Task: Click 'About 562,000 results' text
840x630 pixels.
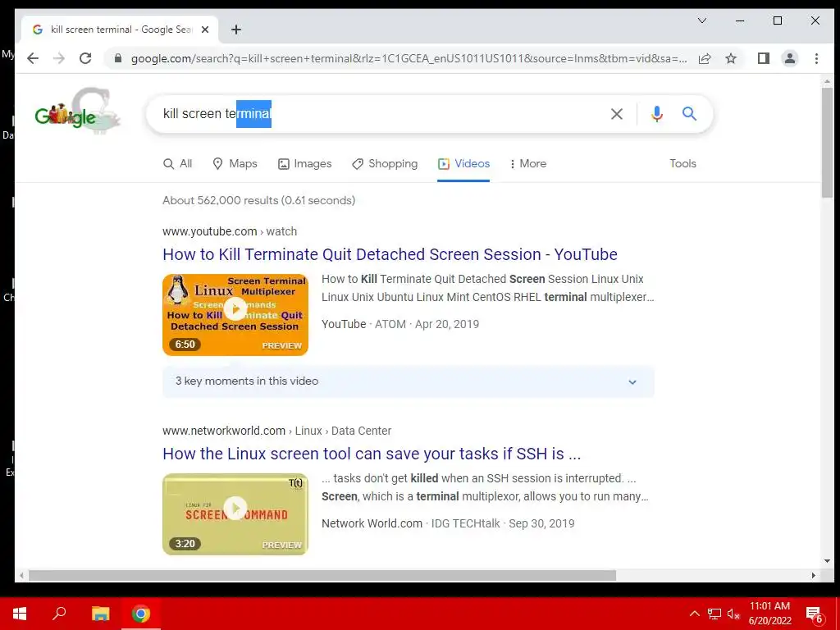Action: tap(258, 200)
